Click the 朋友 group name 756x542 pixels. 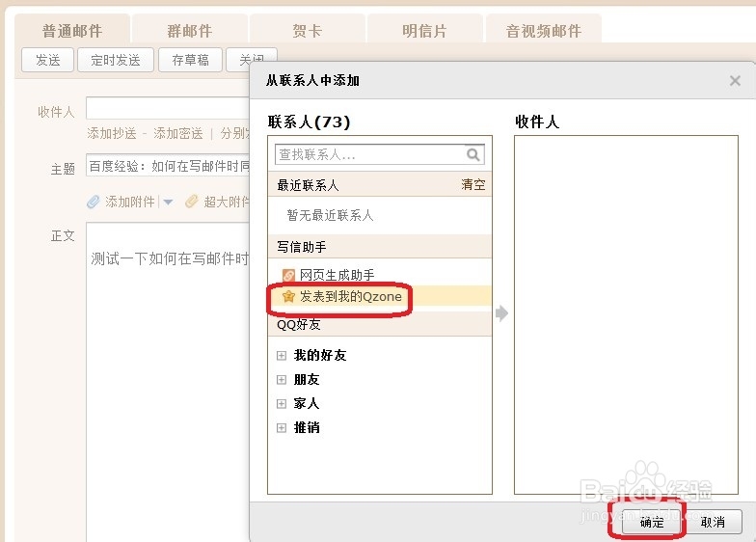307,380
